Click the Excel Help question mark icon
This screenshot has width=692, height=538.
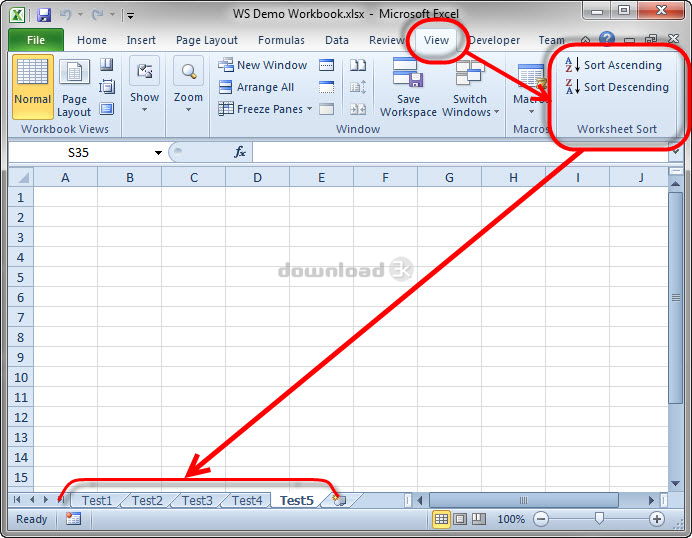click(607, 39)
